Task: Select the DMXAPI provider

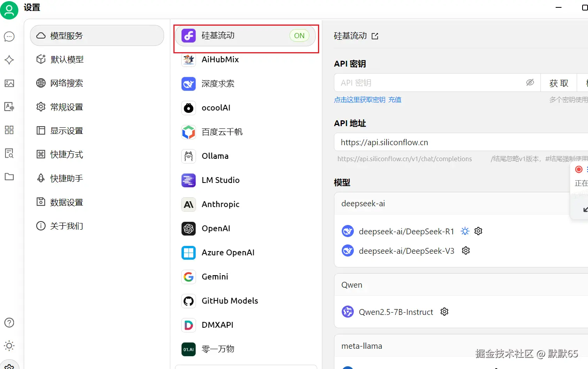Action: 245,325
